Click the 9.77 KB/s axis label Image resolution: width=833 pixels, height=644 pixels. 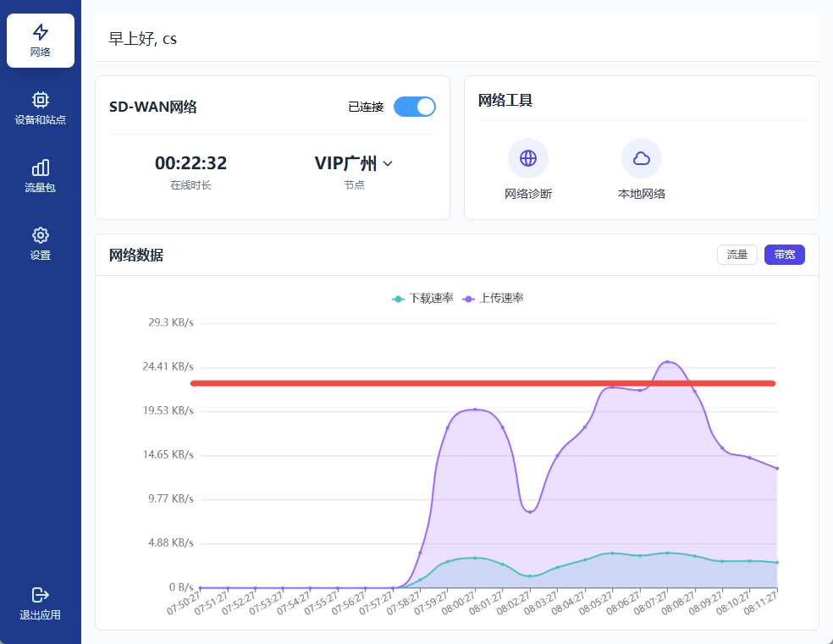coord(170,499)
